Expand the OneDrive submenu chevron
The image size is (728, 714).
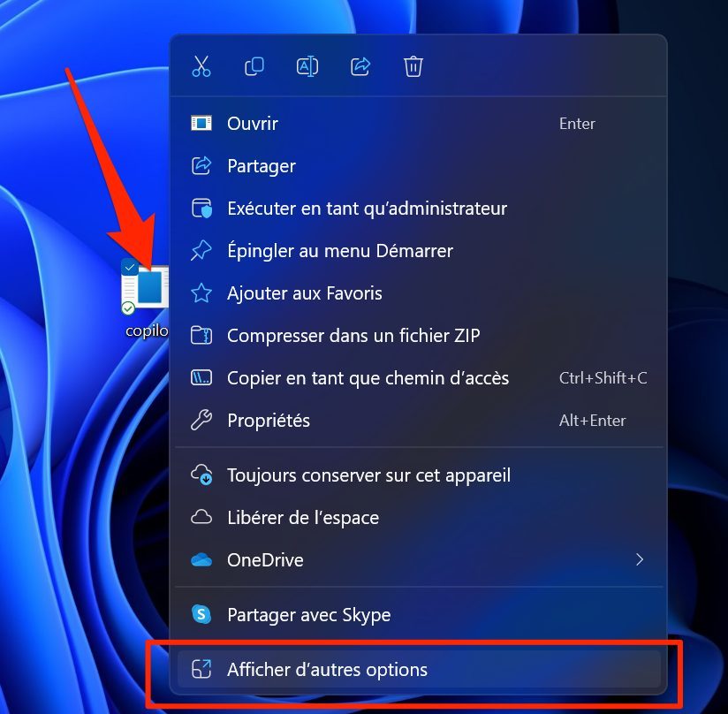(x=640, y=559)
